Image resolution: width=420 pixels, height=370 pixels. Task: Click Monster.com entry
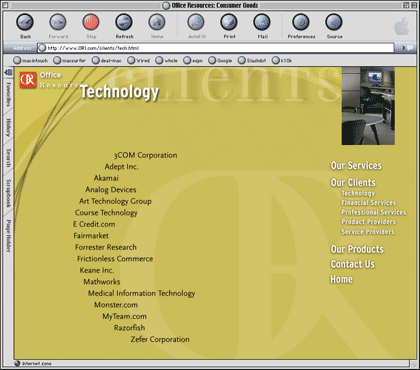tap(116, 305)
